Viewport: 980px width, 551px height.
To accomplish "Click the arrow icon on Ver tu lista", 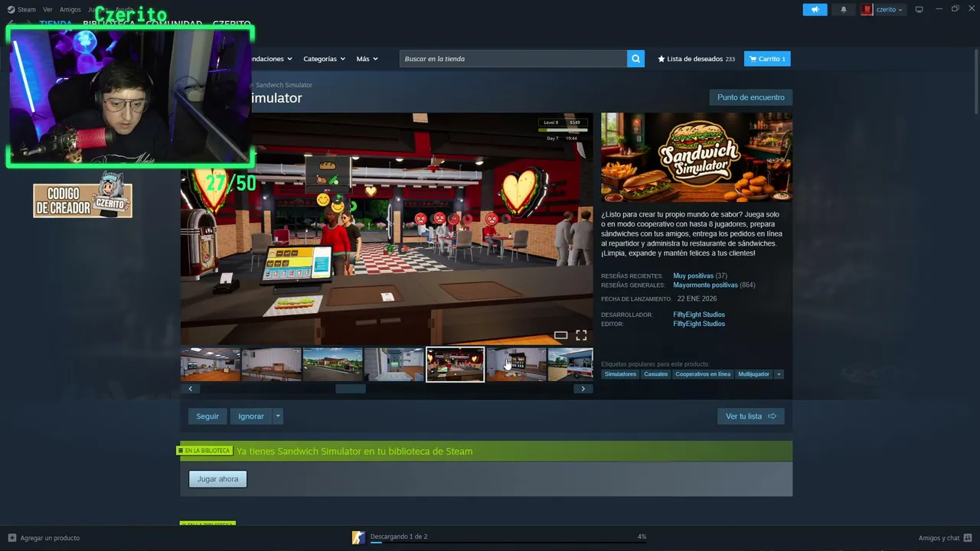I will pyautogui.click(x=772, y=416).
